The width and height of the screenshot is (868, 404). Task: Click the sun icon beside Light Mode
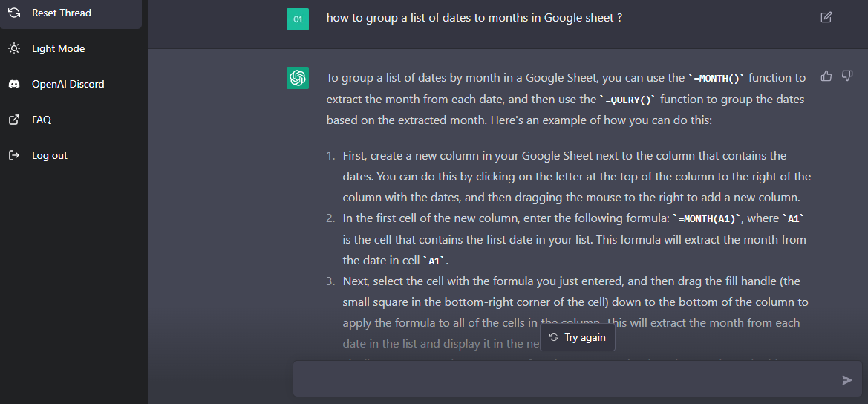pyautogui.click(x=13, y=48)
